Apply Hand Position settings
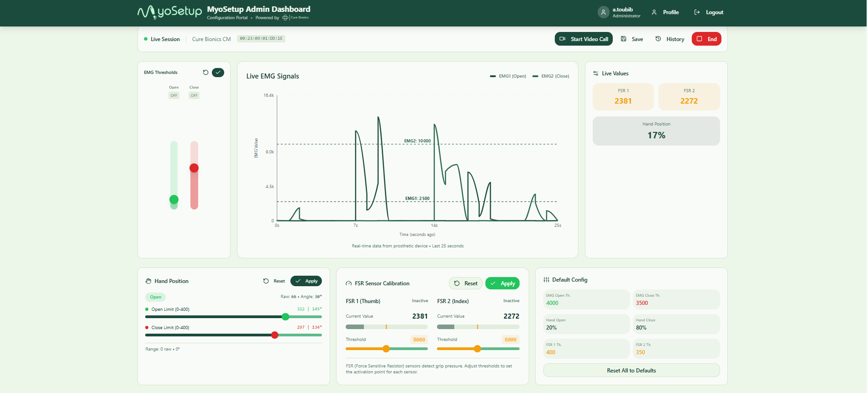This screenshot has width=868, height=393. [x=306, y=281]
